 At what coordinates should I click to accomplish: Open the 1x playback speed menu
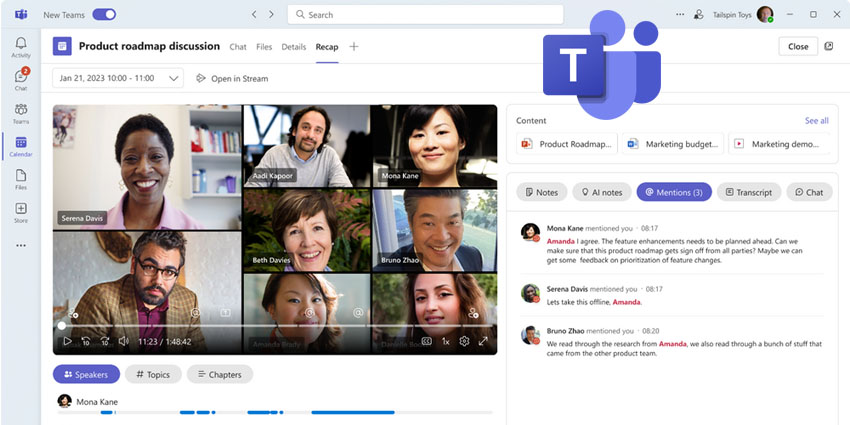446,341
